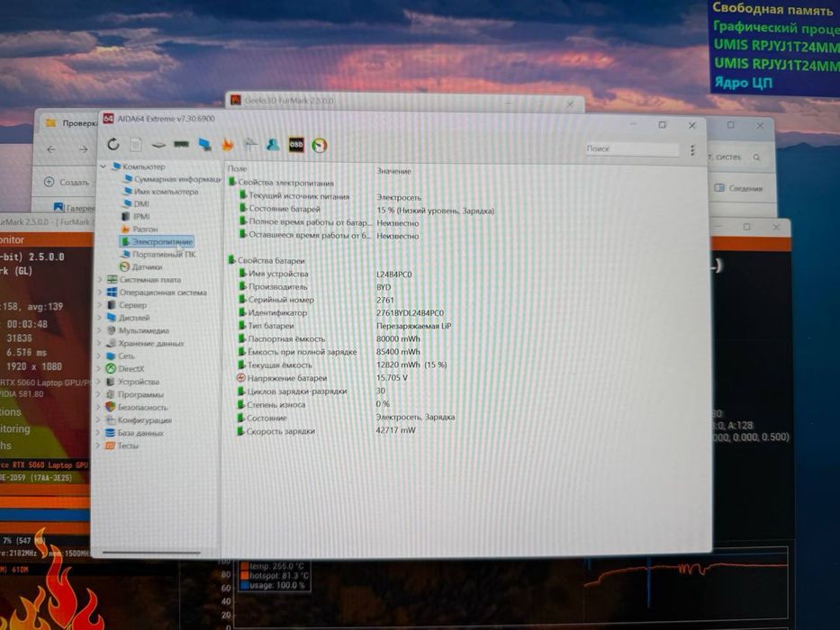Screen dimensions: 840x630
Task: Open the DMI tree item
Action: 136,203
